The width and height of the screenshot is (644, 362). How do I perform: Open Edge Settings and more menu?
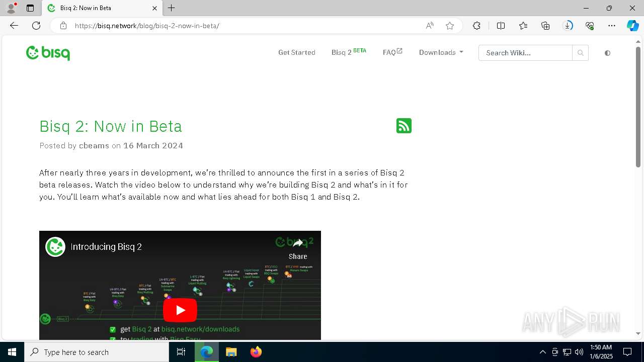coord(612,26)
